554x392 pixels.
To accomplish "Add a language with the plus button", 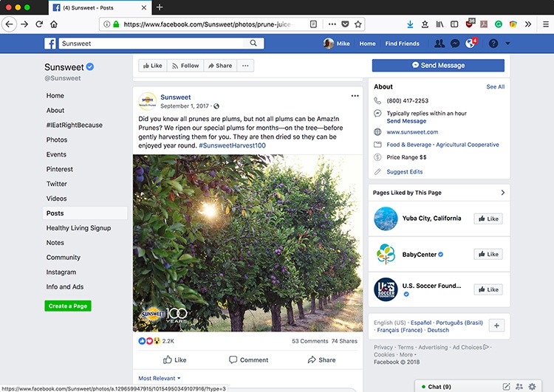I will point(496,326).
